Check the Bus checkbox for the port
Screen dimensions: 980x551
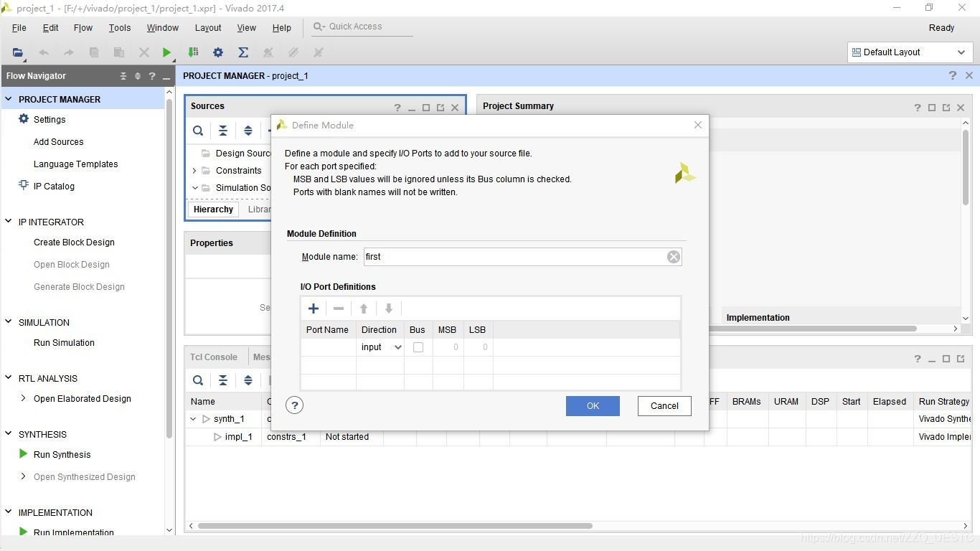click(x=418, y=347)
